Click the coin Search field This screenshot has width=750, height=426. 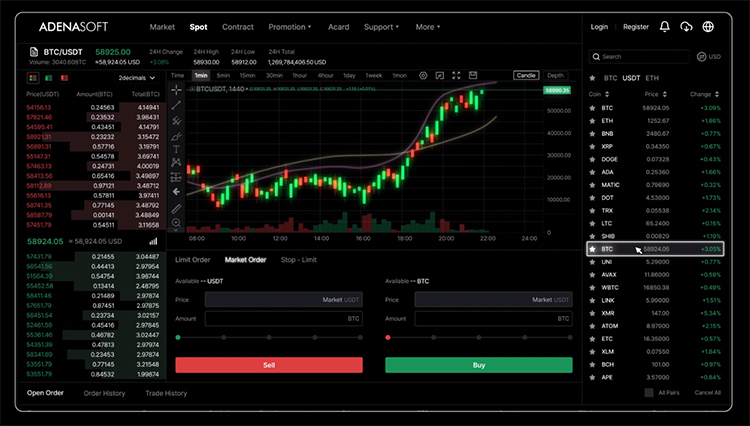[x=640, y=57]
